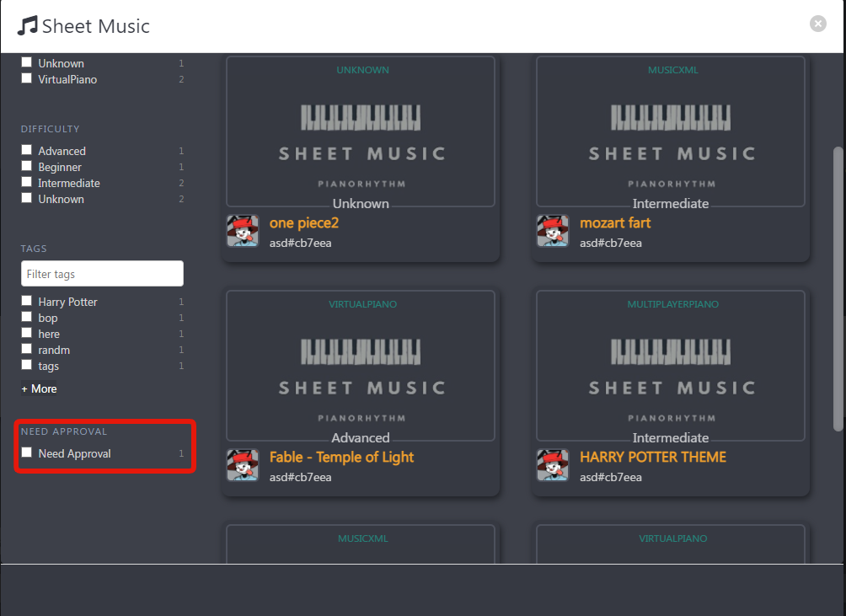Click asd#cb7eea under Fable - Temple of Light
846x616 pixels.
[x=301, y=477]
